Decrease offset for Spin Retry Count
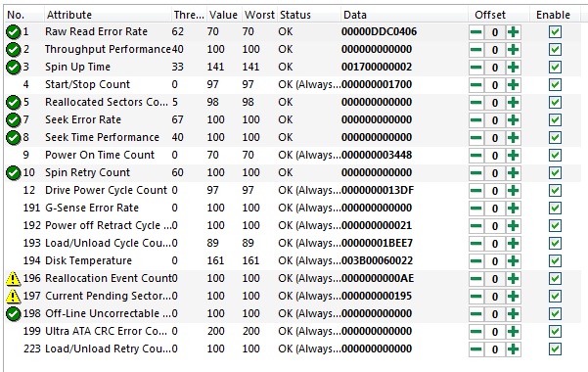The image size is (588, 372). click(476, 173)
